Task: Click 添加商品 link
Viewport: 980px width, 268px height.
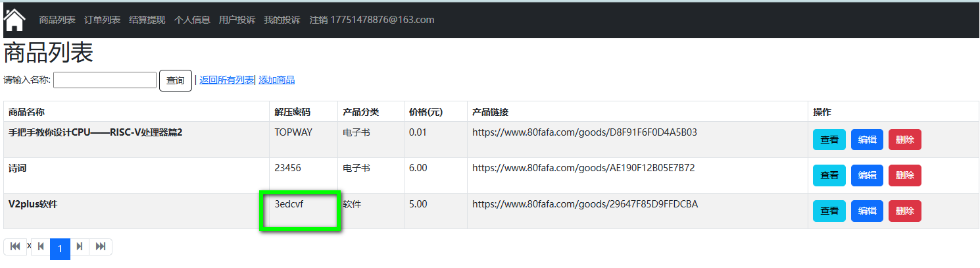Action: (x=276, y=80)
